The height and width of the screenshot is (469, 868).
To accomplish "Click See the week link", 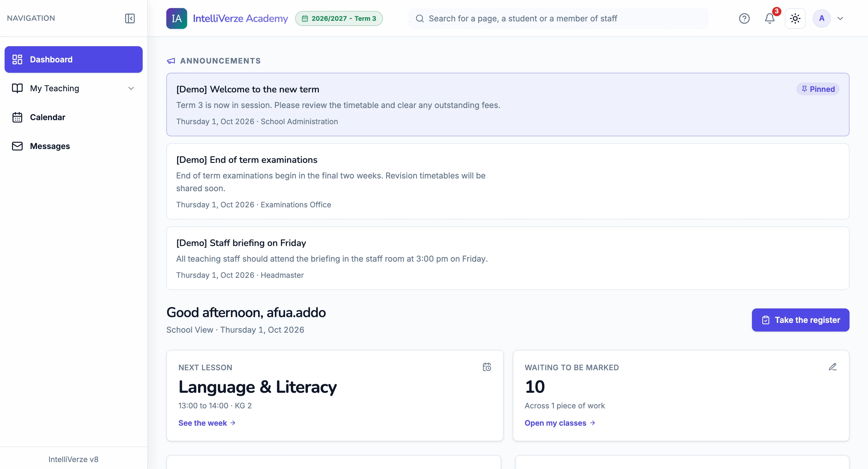I will click(207, 423).
